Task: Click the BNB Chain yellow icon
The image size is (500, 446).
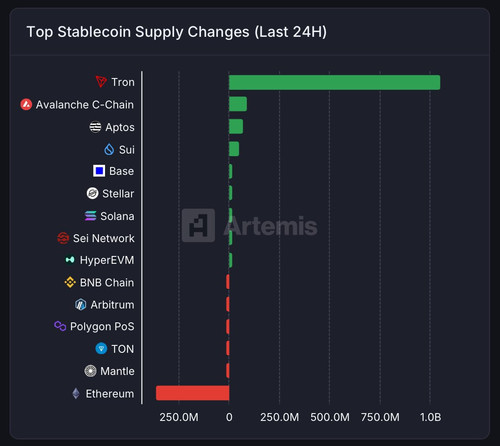Action: click(70, 282)
